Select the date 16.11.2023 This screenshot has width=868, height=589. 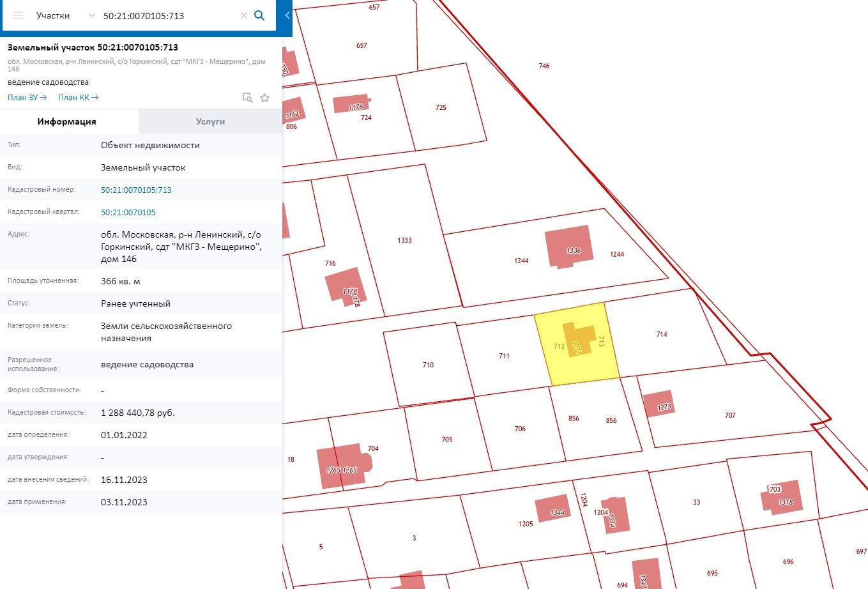pos(124,480)
